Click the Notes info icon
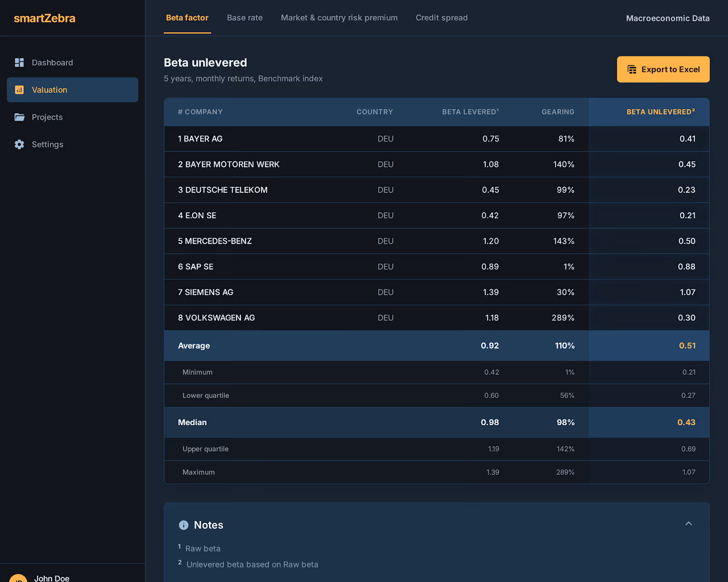The width and height of the screenshot is (728, 582). point(184,525)
